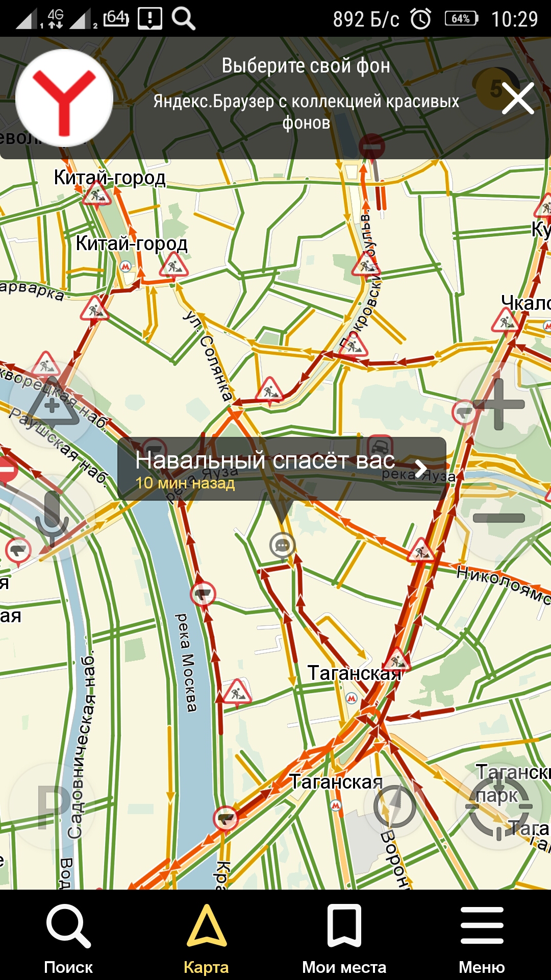Tap the Yandex Browser logo in the ad
Screen dimensions: 551x980
click(64, 98)
